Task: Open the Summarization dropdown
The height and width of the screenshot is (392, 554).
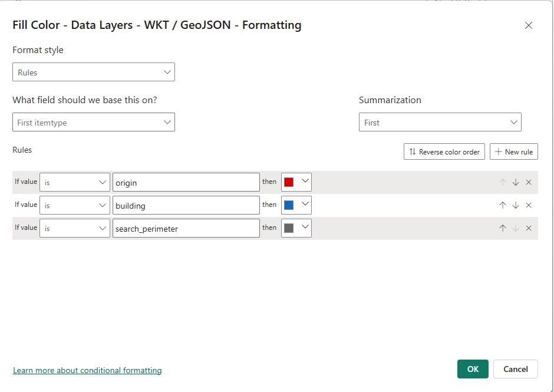Action: click(x=440, y=123)
